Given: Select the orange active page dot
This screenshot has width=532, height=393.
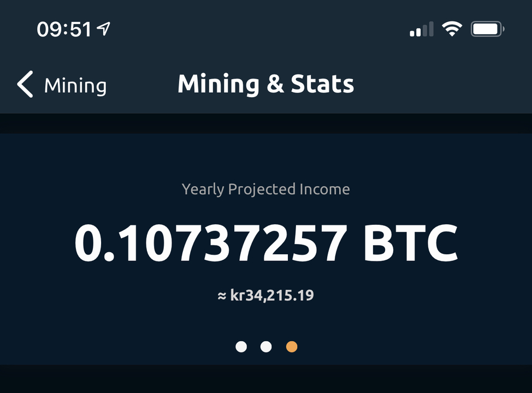Looking at the screenshot, I should 292,347.
